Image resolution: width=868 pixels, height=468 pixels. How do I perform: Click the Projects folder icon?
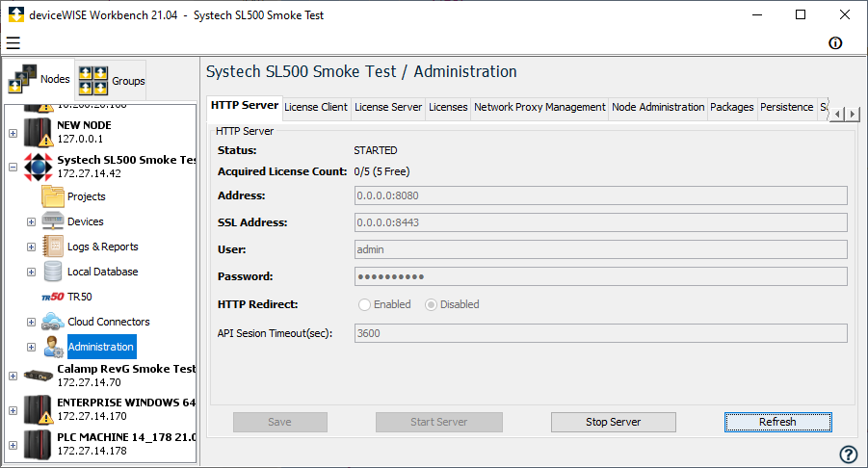click(53, 196)
